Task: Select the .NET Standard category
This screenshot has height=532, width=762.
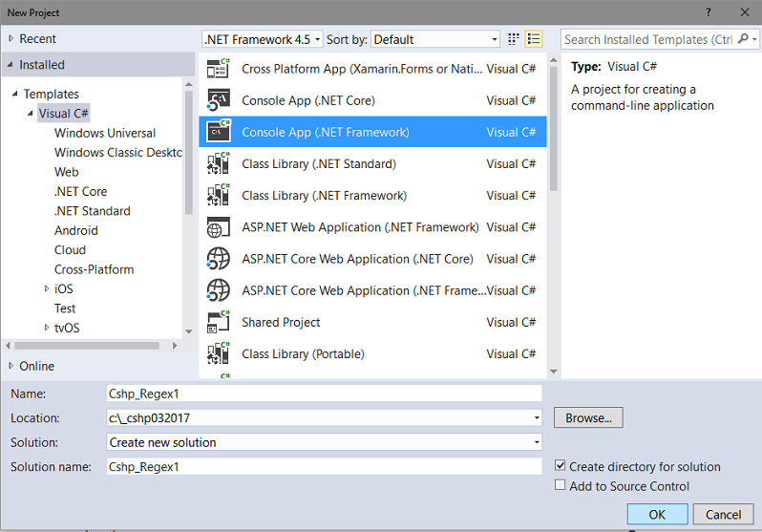Action: 93,210
